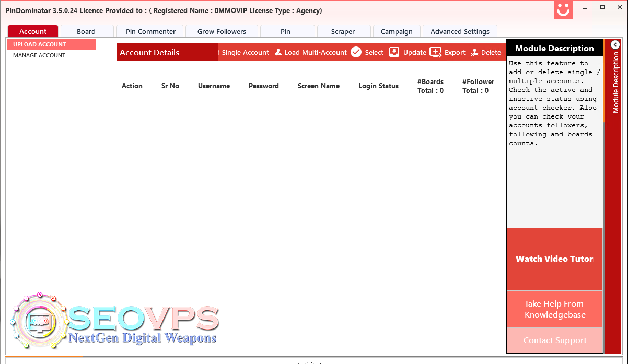The width and height of the screenshot is (628, 364).
Task: Click the Module Description header
Action: [x=554, y=48]
